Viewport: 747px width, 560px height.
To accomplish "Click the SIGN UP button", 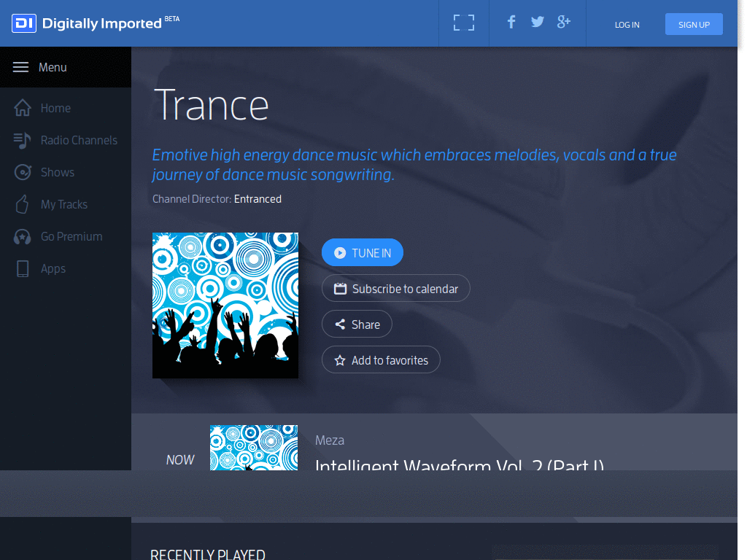I will 694,24.
